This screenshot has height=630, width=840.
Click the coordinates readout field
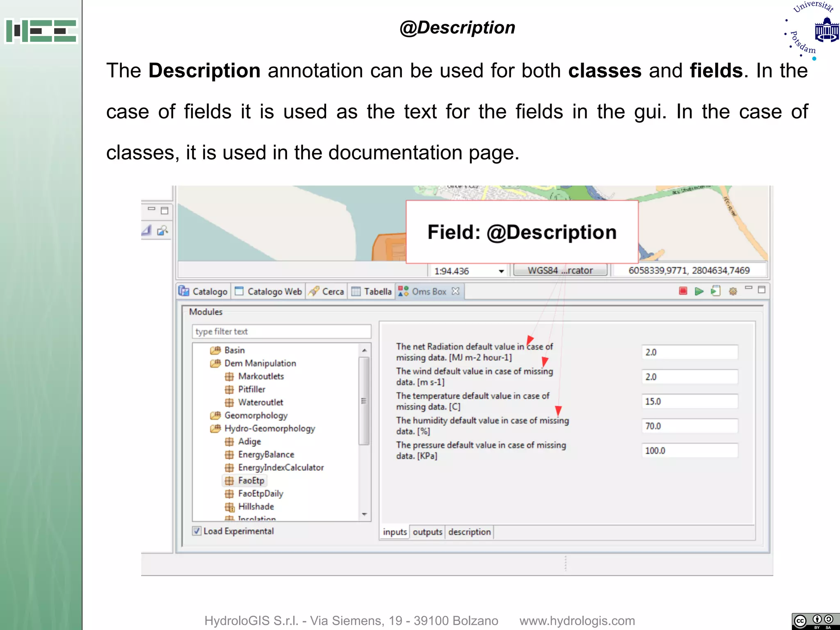point(689,270)
